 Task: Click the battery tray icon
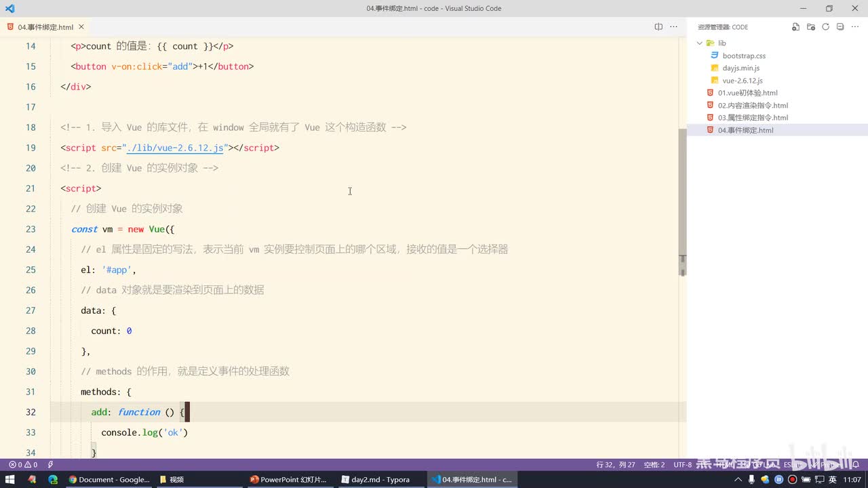[x=806, y=479]
